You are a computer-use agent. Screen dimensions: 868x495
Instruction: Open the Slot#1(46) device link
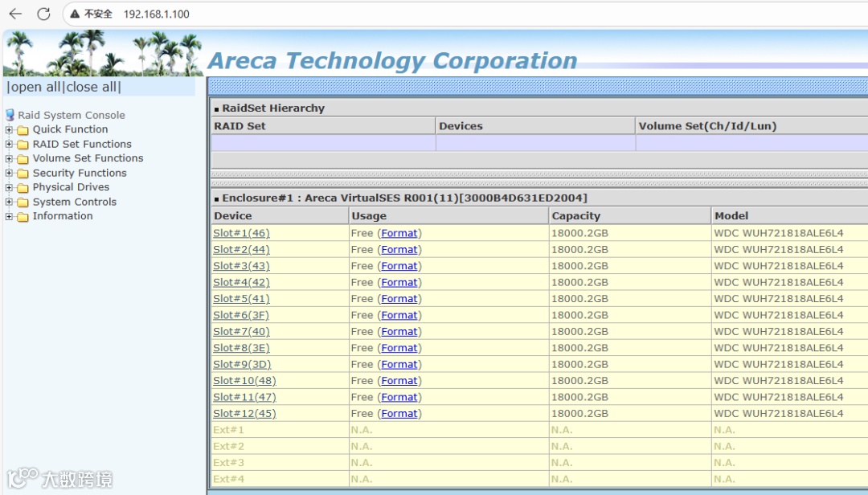pyautogui.click(x=241, y=233)
